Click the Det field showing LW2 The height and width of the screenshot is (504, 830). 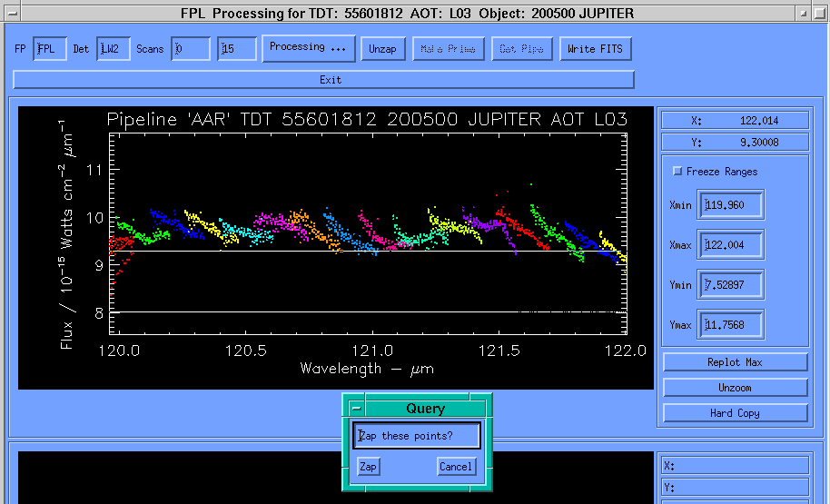pyautogui.click(x=113, y=49)
